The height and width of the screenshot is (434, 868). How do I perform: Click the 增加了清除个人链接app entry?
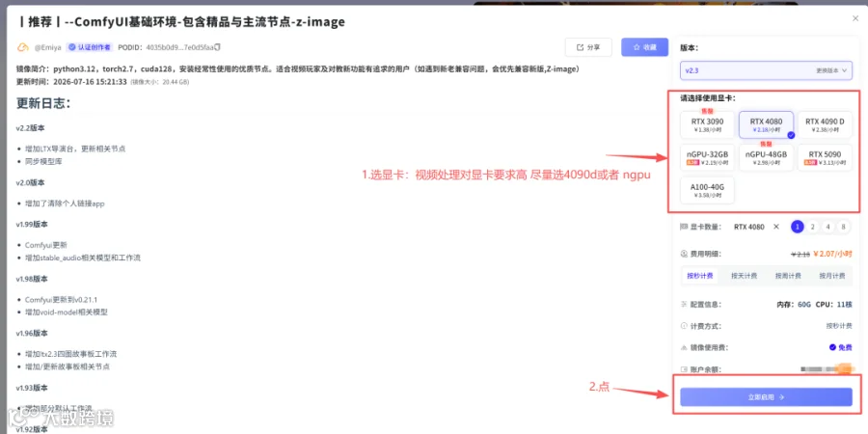coord(65,203)
